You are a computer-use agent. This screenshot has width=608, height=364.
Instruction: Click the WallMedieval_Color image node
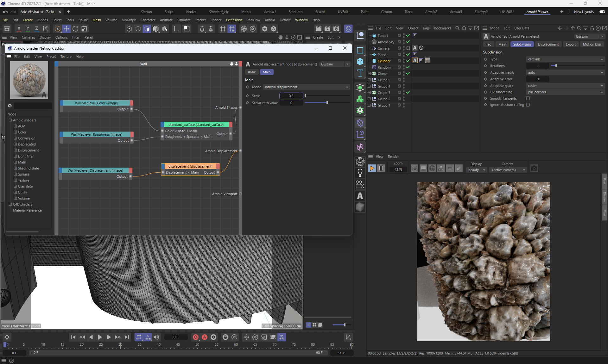(x=96, y=103)
